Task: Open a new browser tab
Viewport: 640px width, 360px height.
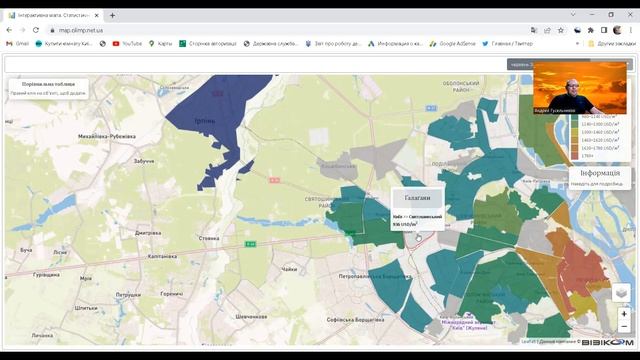Action: tap(112, 16)
